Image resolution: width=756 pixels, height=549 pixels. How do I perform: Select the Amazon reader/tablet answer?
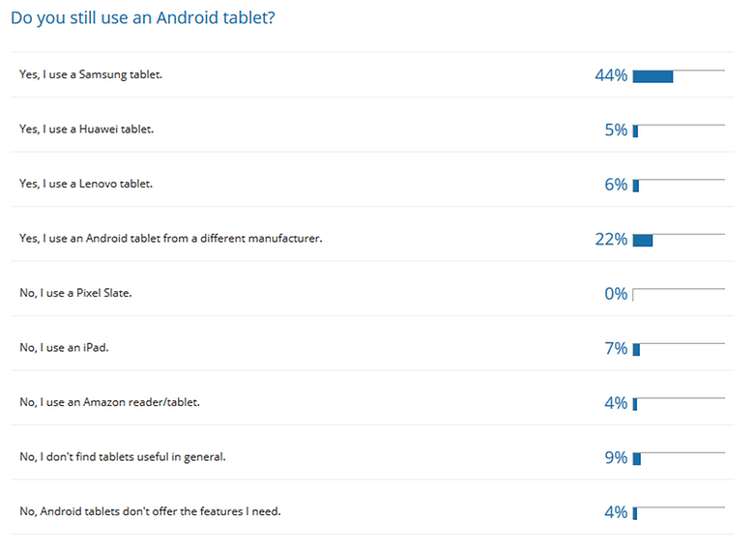click(x=109, y=402)
